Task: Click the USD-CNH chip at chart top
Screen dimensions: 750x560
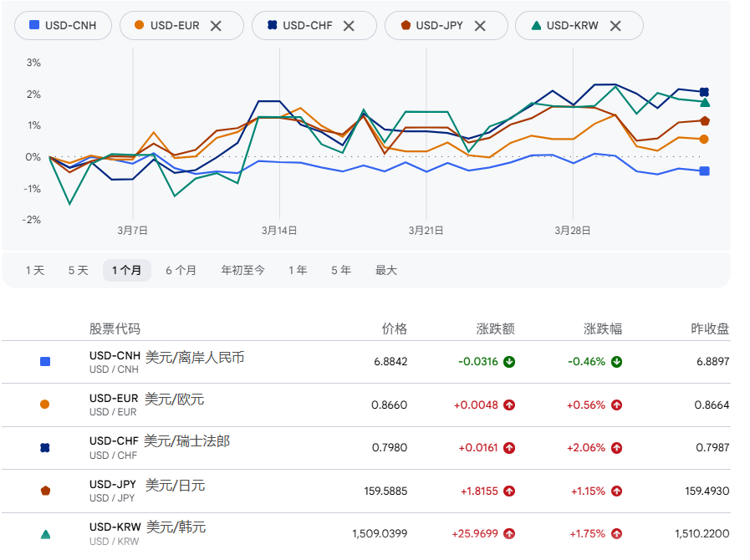Action: [x=63, y=26]
